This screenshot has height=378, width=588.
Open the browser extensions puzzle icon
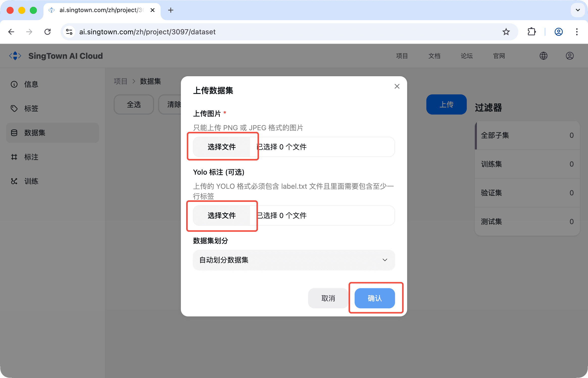(531, 32)
